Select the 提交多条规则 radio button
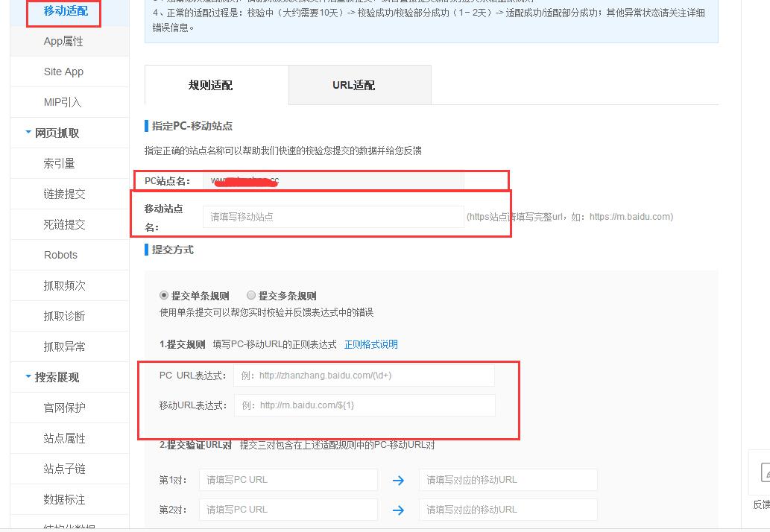The width and height of the screenshot is (770, 532). pyautogui.click(x=251, y=296)
